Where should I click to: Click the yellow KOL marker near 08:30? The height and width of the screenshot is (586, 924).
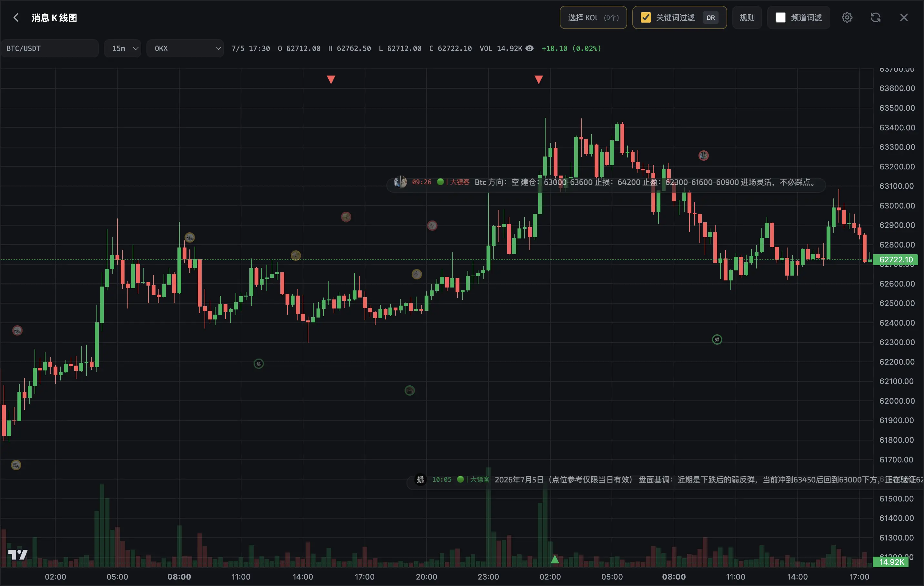190,237
